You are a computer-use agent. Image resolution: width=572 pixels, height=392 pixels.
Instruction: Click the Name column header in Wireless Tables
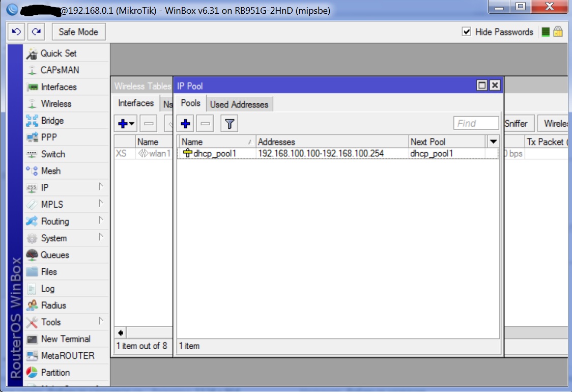pyautogui.click(x=153, y=142)
